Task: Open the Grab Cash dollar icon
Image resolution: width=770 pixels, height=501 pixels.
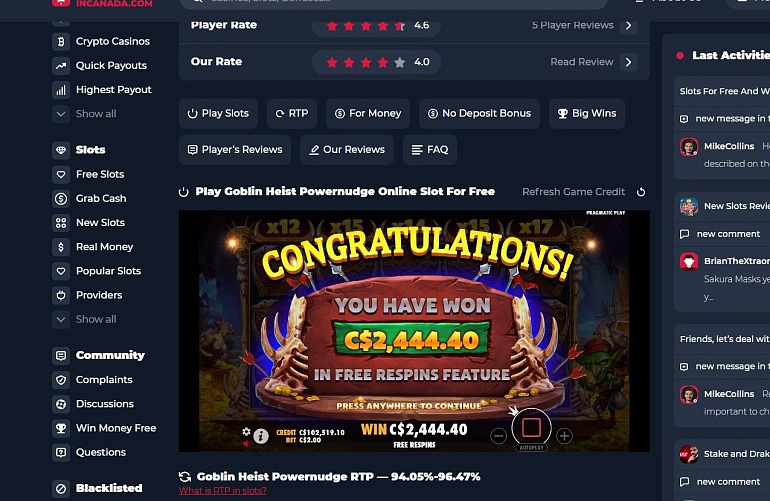Action: click(x=61, y=198)
